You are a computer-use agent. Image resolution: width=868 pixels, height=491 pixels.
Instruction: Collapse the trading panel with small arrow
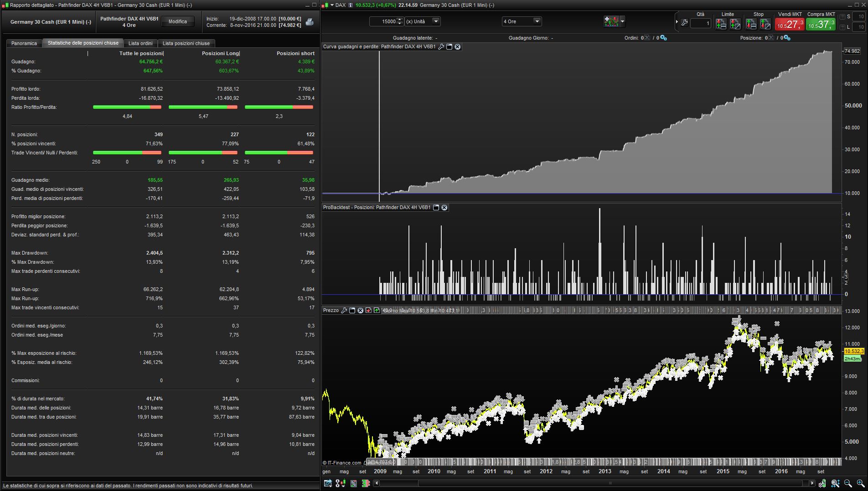[677, 22]
